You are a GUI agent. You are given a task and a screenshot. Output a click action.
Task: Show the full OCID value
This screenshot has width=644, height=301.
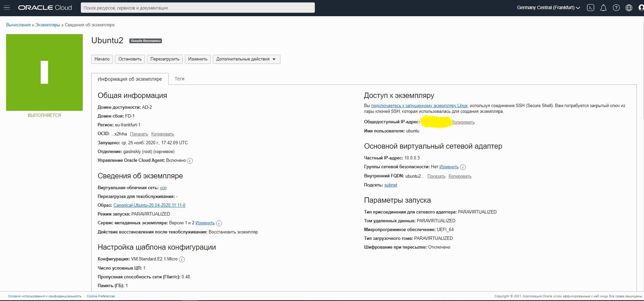pyautogui.click(x=139, y=134)
